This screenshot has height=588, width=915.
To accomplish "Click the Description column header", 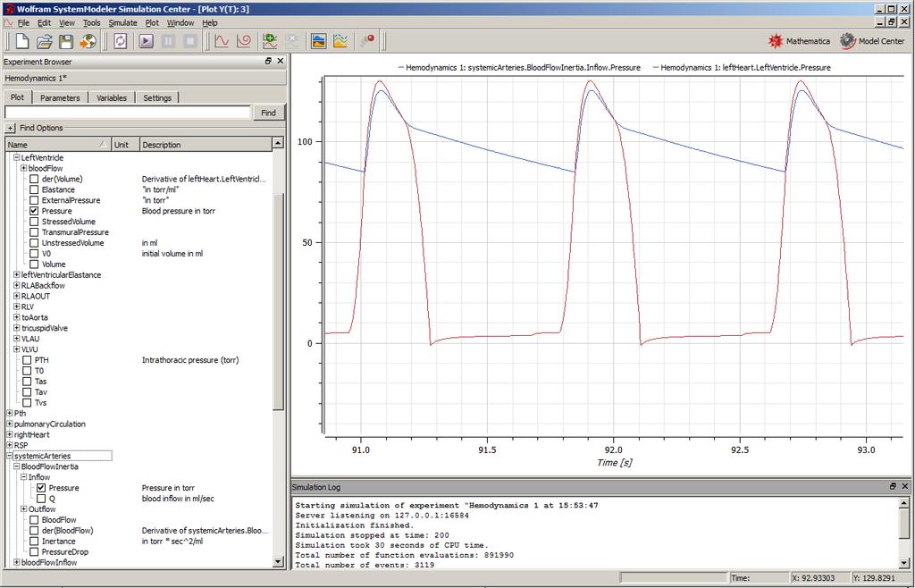I will tap(206, 145).
